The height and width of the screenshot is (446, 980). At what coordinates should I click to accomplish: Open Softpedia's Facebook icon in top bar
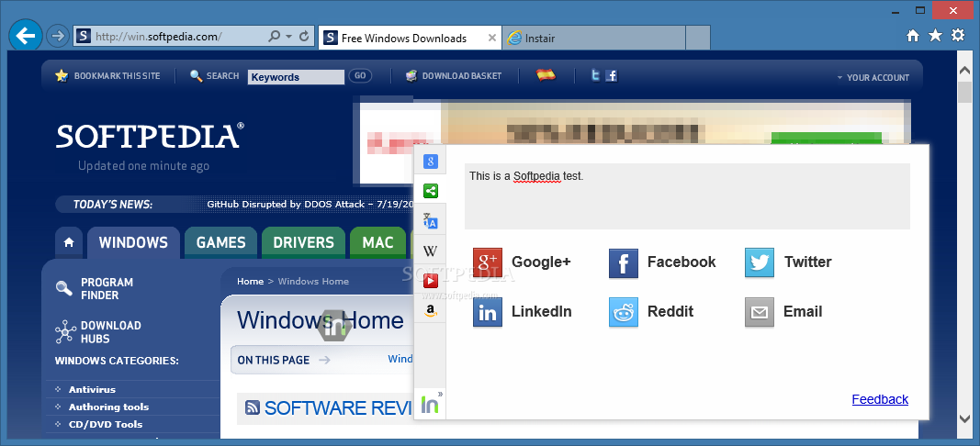[612, 75]
